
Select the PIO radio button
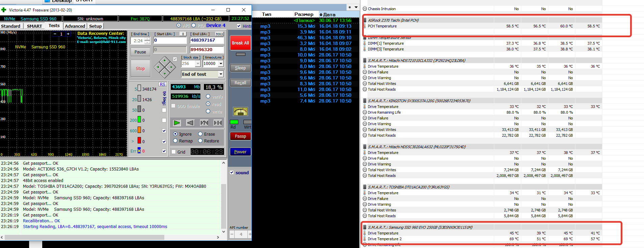tap(193, 25)
